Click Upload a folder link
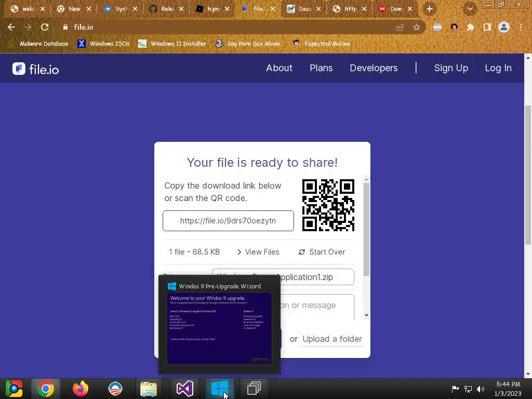Viewport: 532px width, 399px height. pos(332,339)
